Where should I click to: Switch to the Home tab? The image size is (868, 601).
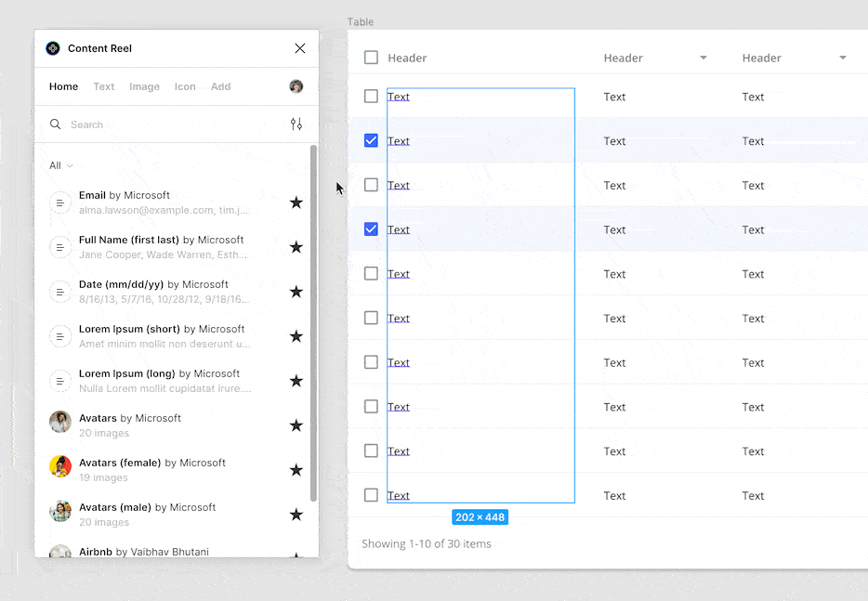pyautogui.click(x=64, y=86)
